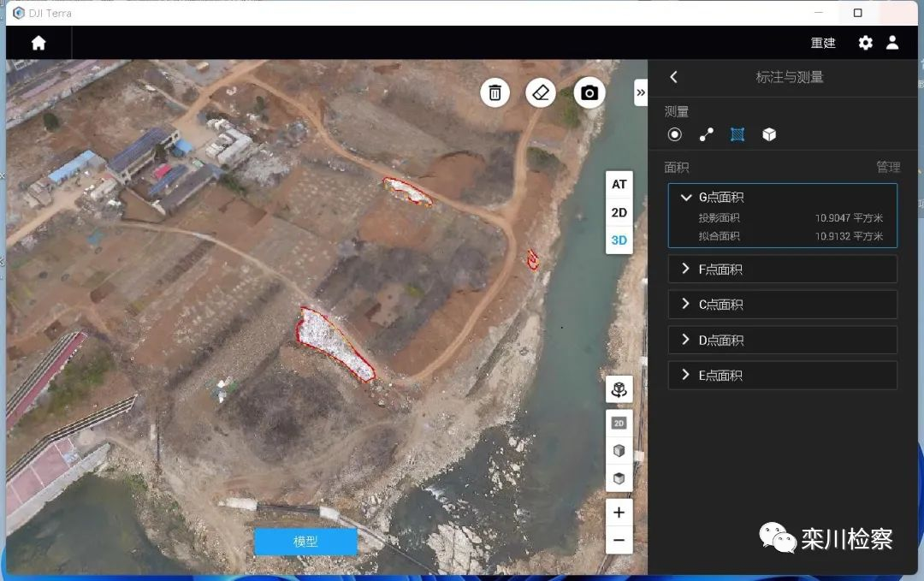The width and height of the screenshot is (924, 581).
Task: Select the eraser clear tool
Action: [541, 92]
